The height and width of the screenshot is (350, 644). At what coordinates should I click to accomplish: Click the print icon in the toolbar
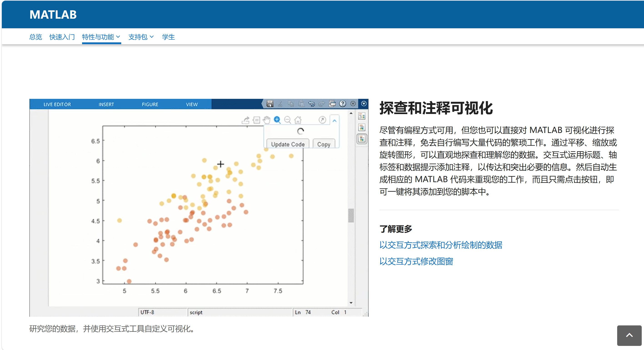click(332, 104)
